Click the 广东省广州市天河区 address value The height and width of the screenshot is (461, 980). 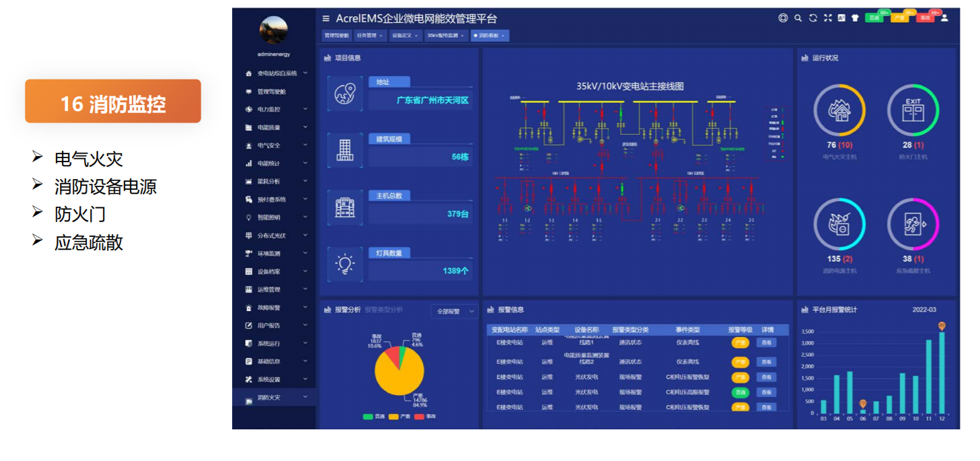coord(432,100)
